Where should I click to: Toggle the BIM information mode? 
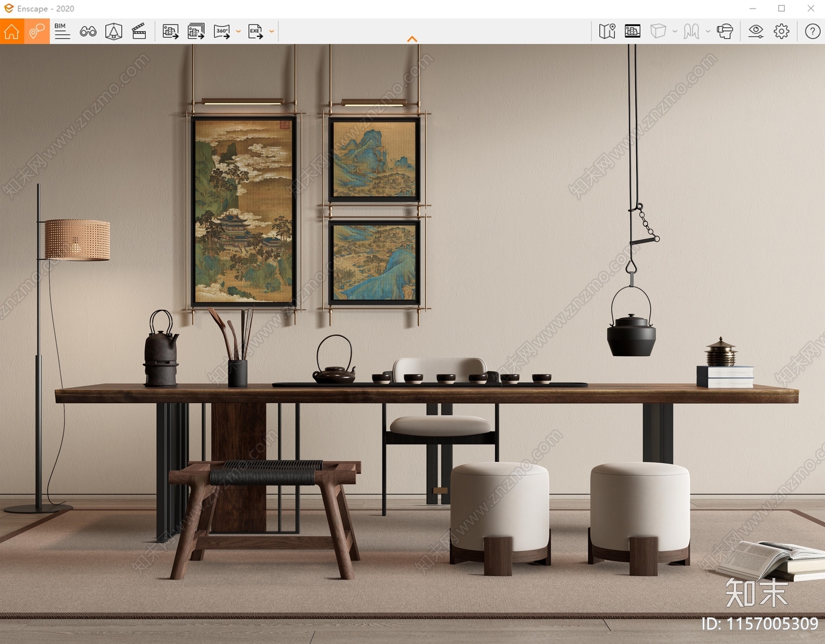(62, 31)
